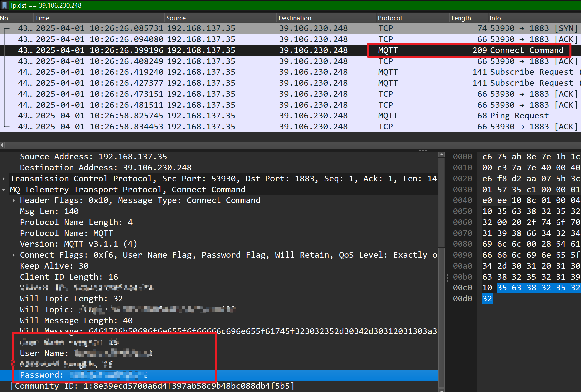581x392 pixels.
Task: Click the packet details scroll up arrow
Action: [441, 154]
